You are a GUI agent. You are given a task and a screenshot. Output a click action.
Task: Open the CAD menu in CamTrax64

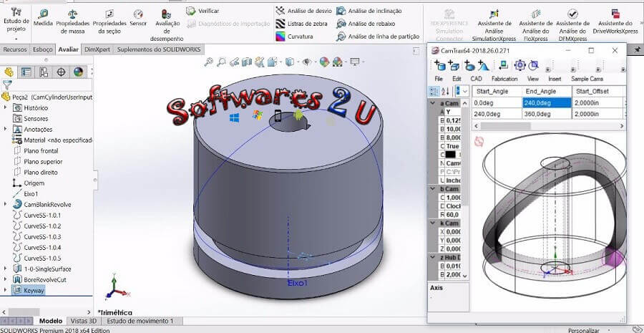476,79
